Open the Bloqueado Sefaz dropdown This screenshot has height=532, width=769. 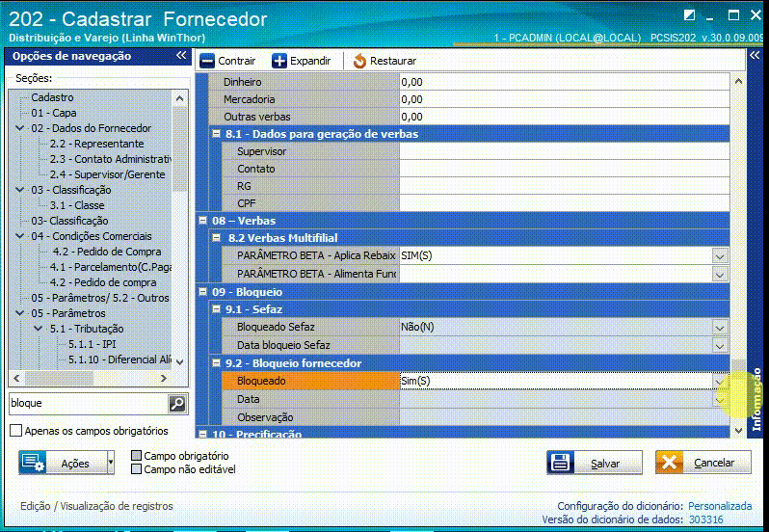720,328
